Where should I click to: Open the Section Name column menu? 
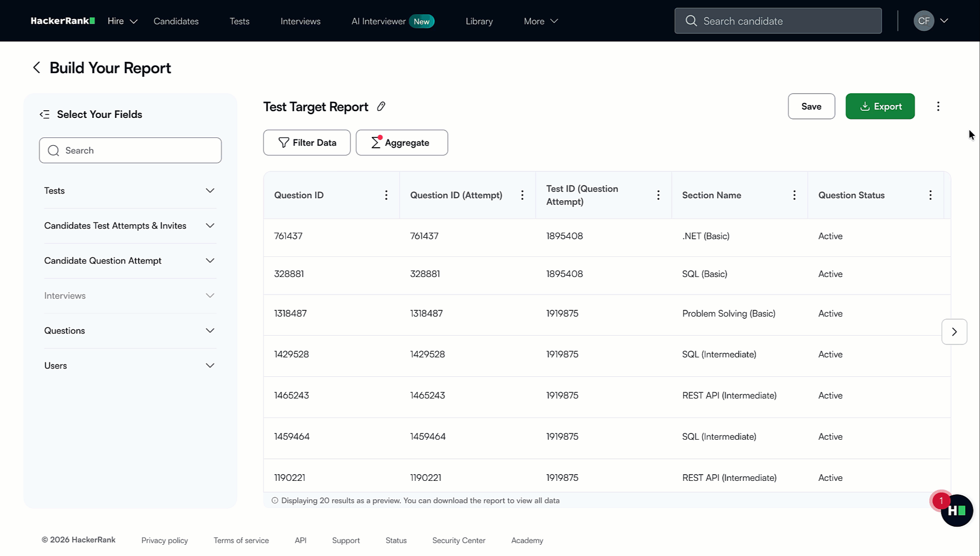click(x=794, y=195)
